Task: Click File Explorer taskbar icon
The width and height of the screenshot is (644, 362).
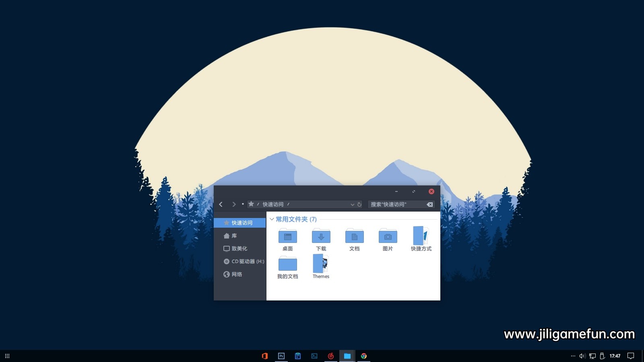Action: [347, 356]
